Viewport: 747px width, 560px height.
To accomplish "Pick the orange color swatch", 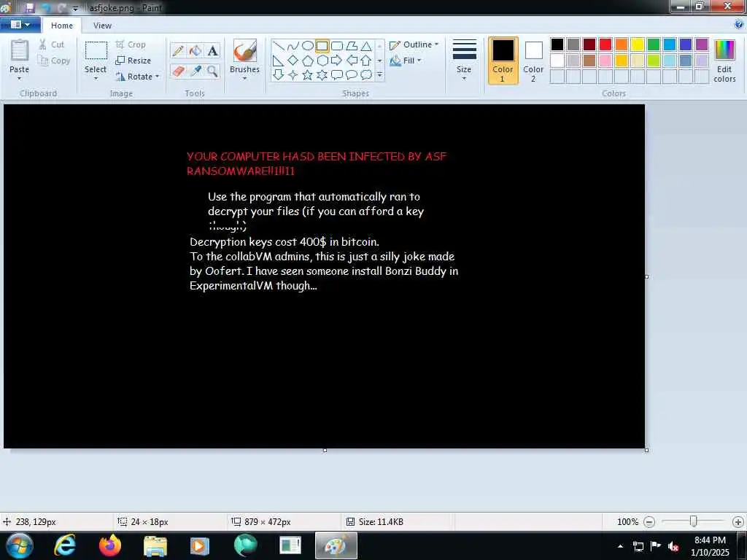I will [622, 44].
